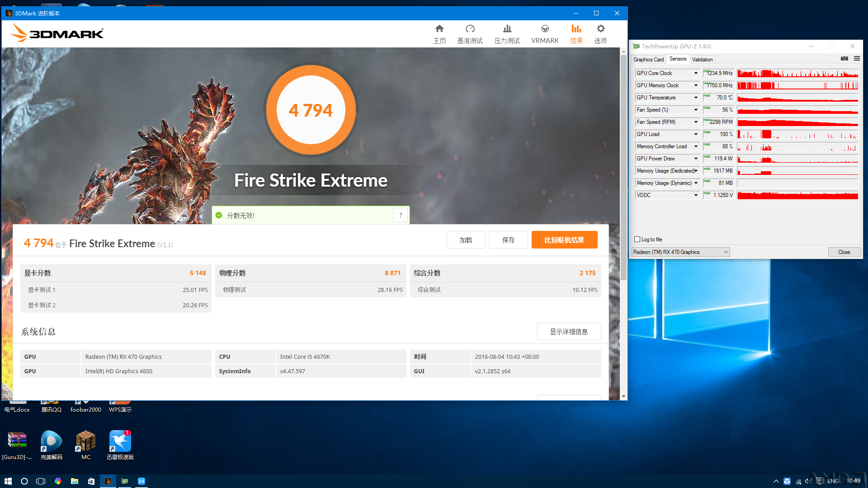This screenshot has height=488, width=868.
Task: Click the Close button in GPU-Z
Action: pyautogui.click(x=844, y=252)
